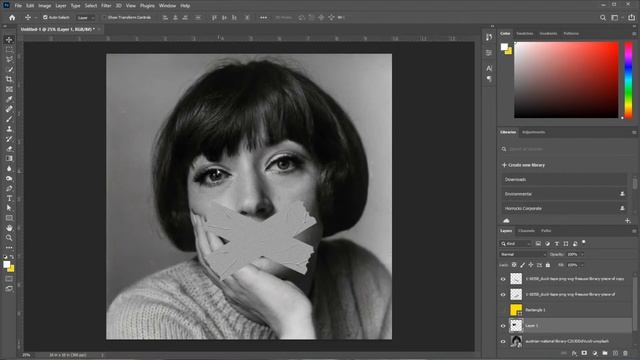
Task: Click the rainbow hue slider
Action: tap(629, 80)
